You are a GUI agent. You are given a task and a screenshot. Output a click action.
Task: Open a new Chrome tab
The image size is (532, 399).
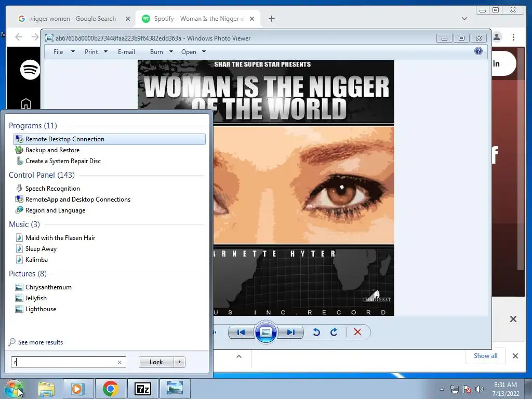click(271, 19)
